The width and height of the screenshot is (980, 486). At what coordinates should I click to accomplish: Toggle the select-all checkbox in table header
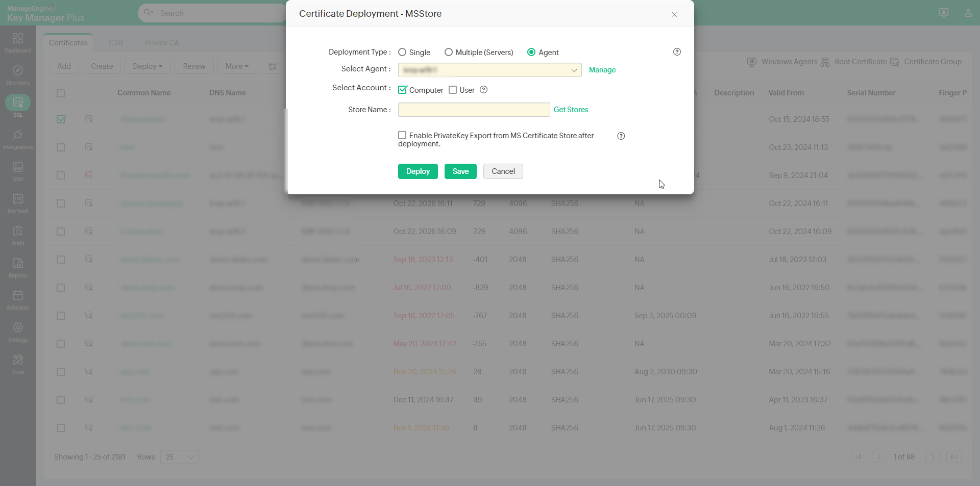(61, 93)
